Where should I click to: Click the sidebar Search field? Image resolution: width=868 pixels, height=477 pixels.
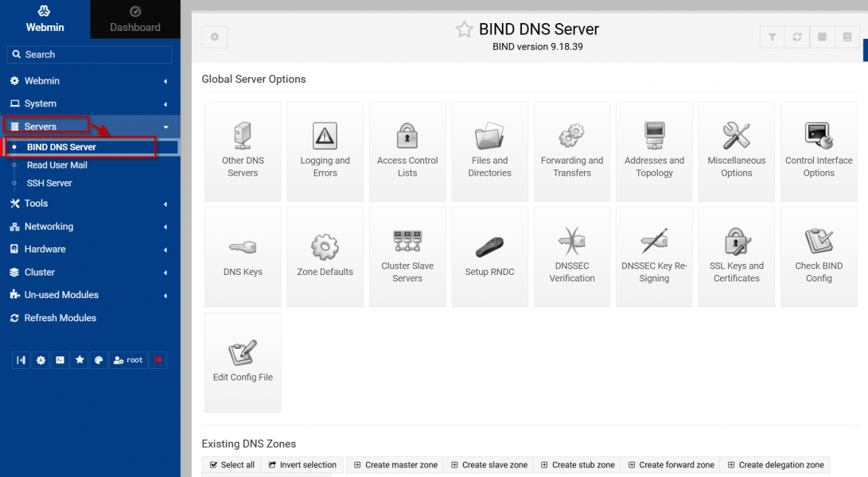point(90,54)
